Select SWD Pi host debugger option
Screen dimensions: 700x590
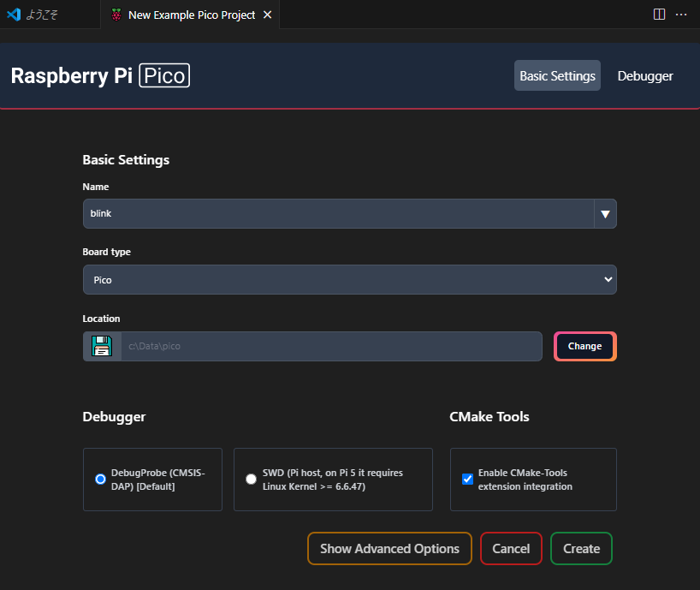click(251, 480)
